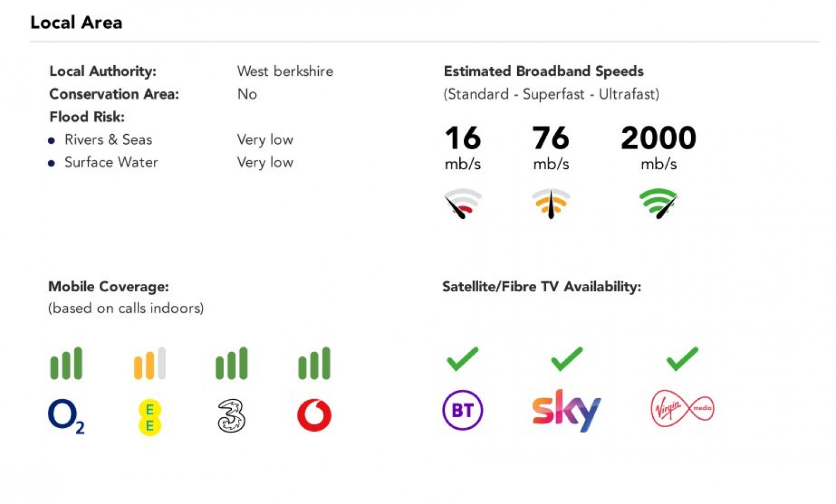Click the checkmark above BT
836x504 pixels.
[x=462, y=359]
